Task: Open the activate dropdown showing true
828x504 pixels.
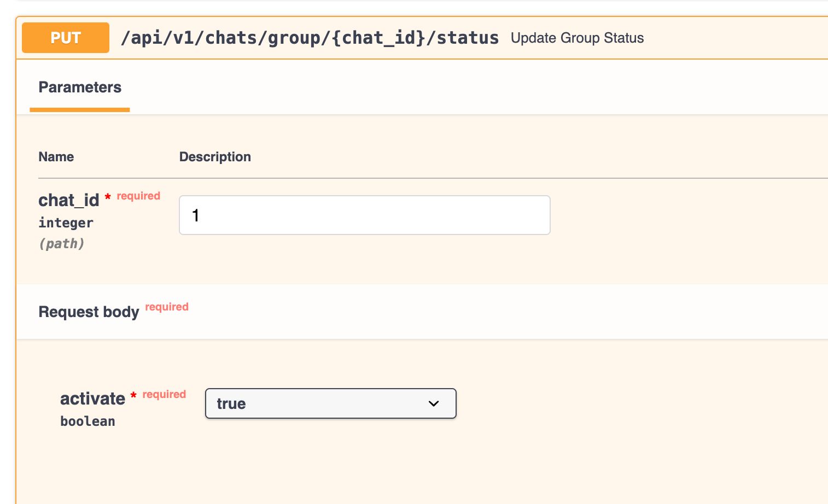Action: point(330,403)
